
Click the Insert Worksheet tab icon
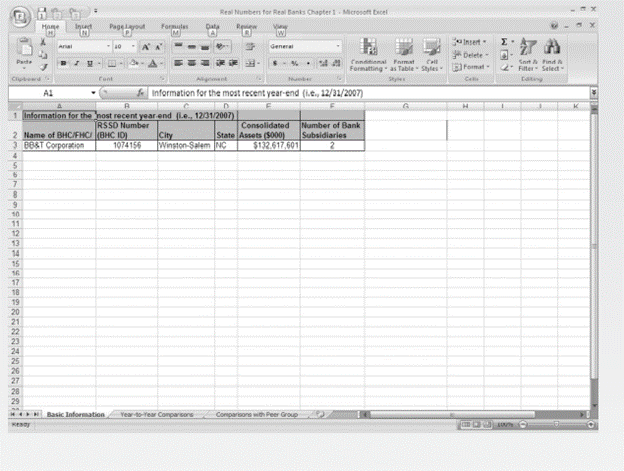(x=320, y=414)
